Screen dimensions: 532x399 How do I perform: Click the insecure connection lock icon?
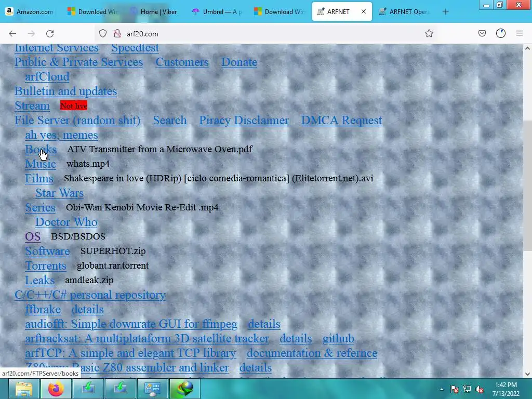click(x=117, y=34)
